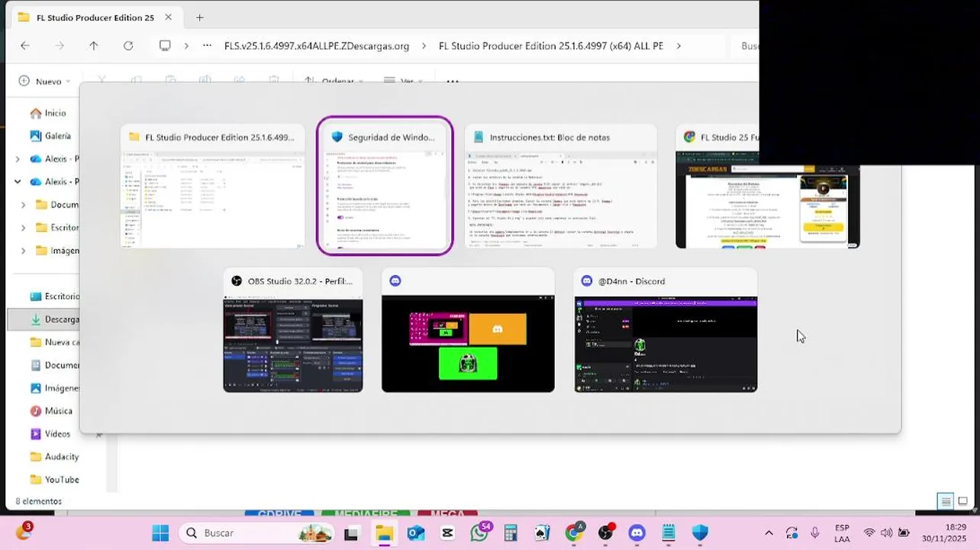Open Google Chrome from the taskbar
Image resolution: width=980 pixels, height=550 pixels.
[574, 532]
